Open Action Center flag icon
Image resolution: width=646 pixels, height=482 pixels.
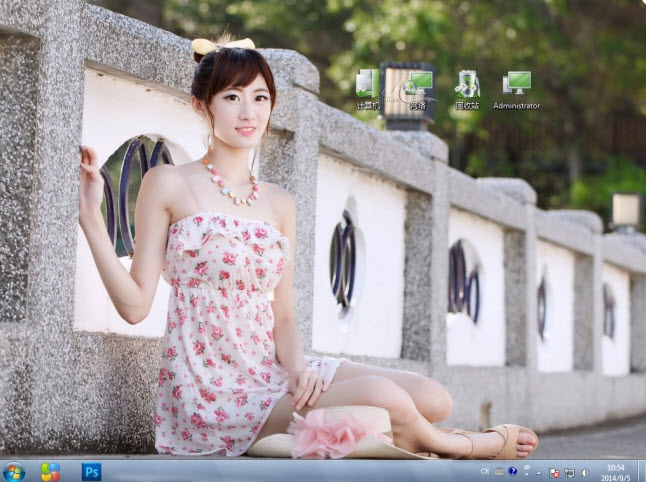click(554, 473)
